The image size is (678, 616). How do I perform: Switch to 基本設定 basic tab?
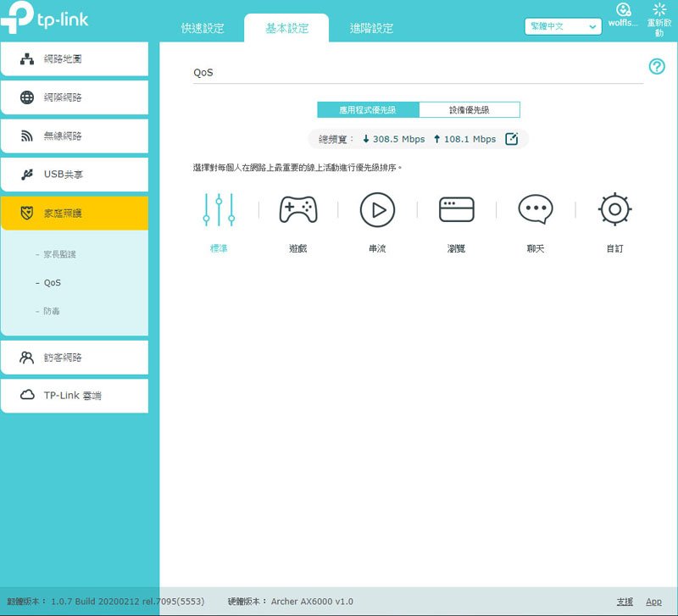click(x=286, y=28)
